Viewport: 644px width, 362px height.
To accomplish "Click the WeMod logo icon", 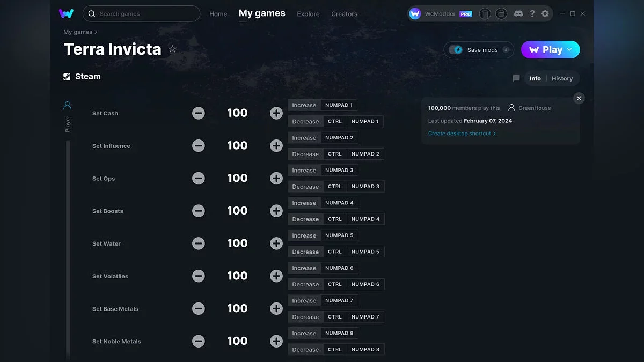I will [66, 13].
